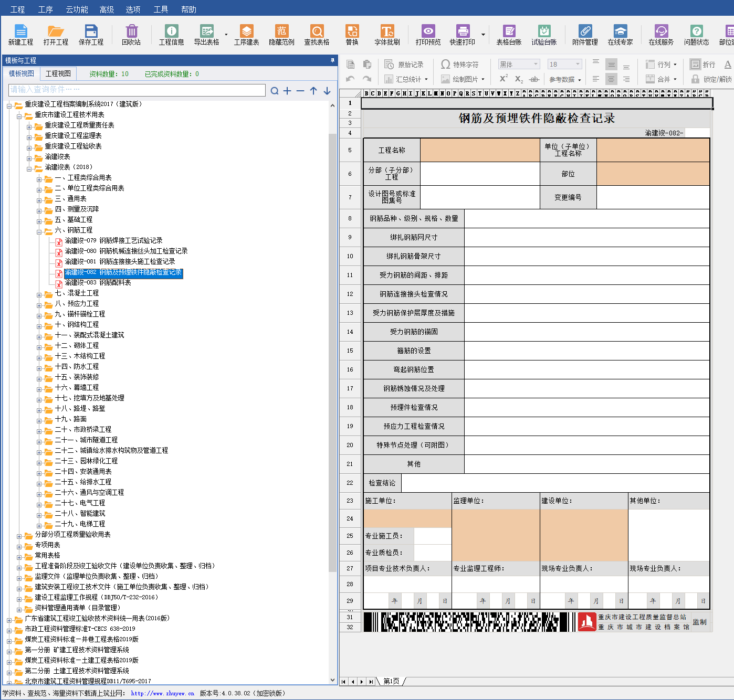This screenshot has width=734, height=700.
Task: Open the www.zhuyew.cn link
Action: tap(162, 693)
